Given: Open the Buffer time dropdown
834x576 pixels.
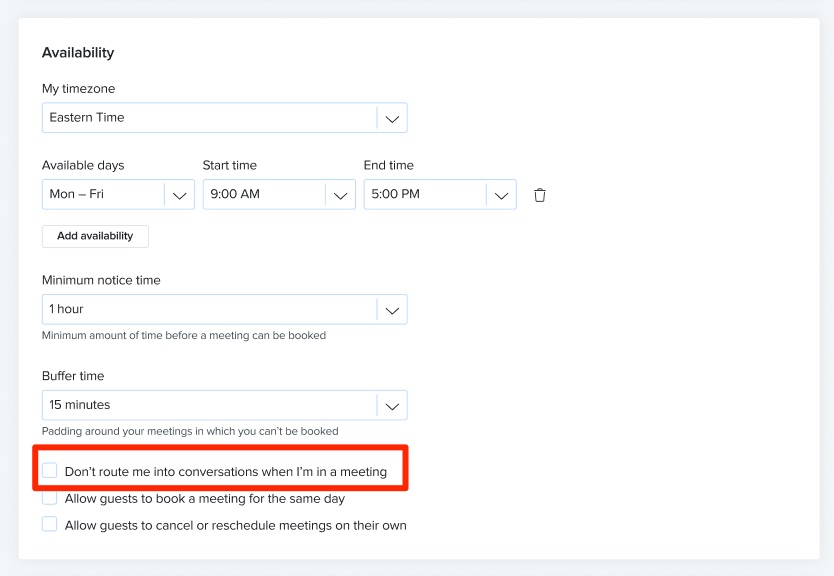Looking at the screenshot, I should pyautogui.click(x=224, y=405).
